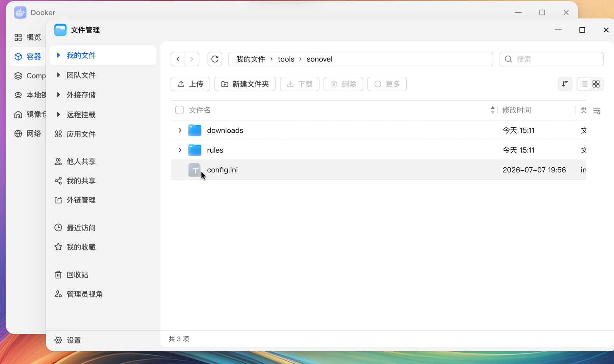The width and height of the screenshot is (614, 364).
Task: Open the 更多 actions button
Action: tap(387, 84)
